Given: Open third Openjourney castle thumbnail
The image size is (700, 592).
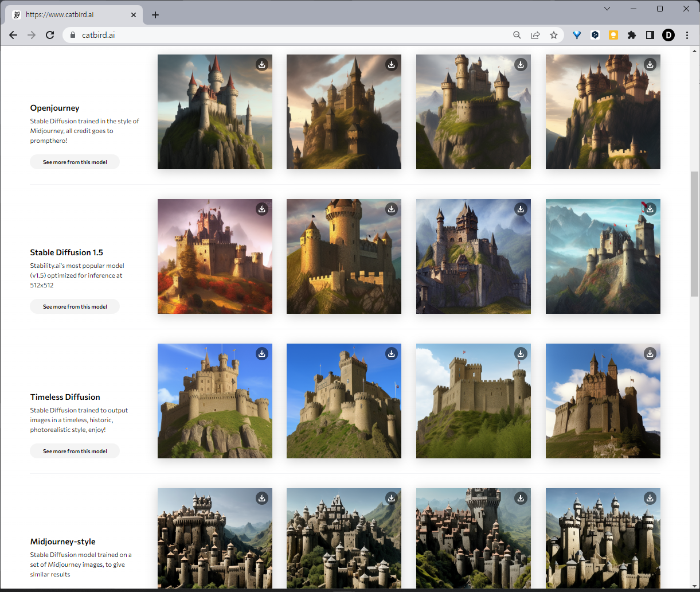Looking at the screenshot, I should tap(474, 112).
